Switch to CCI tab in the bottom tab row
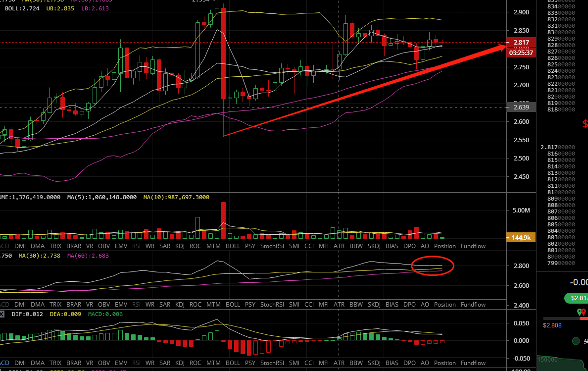 pos(309,363)
